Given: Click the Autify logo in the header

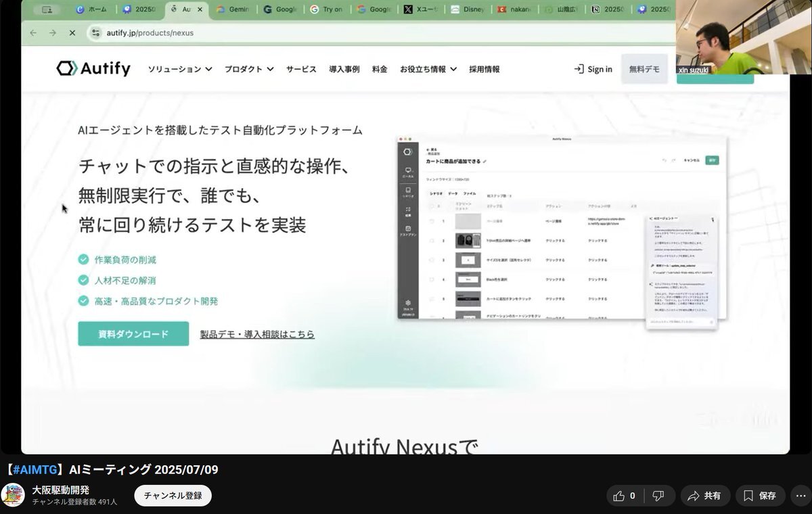Looking at the screenshot, I should tap(93, 68).
